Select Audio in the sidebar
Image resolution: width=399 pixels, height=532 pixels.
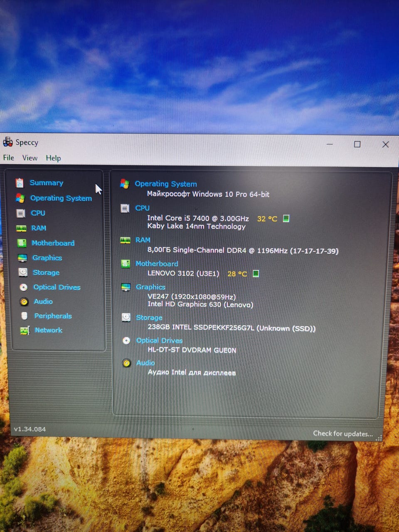[x=43, y=301]
